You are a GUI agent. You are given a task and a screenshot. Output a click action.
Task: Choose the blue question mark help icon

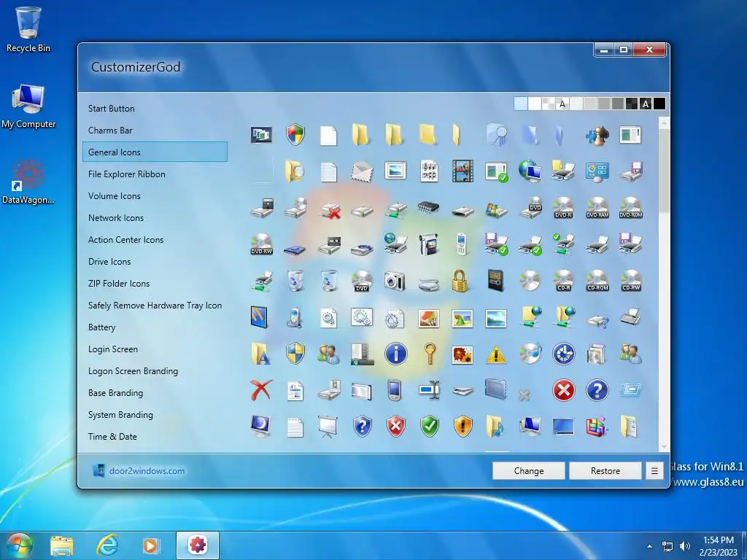point(597,391)
